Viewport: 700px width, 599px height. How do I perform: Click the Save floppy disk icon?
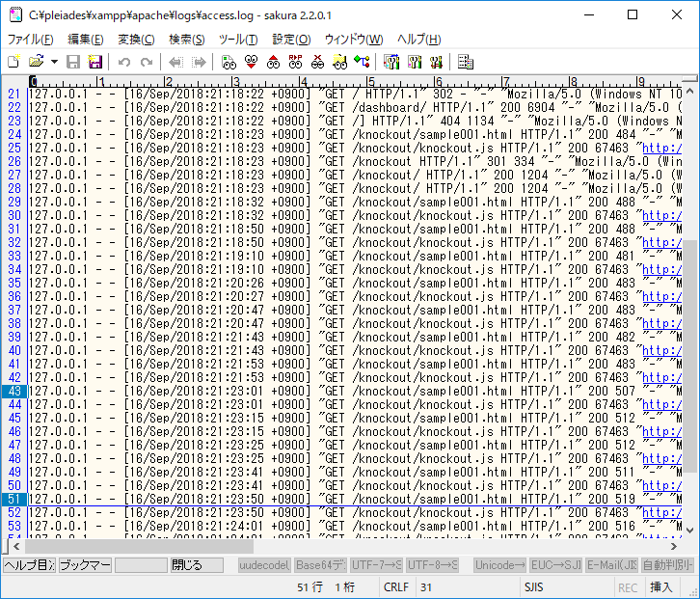pos(72,62)
